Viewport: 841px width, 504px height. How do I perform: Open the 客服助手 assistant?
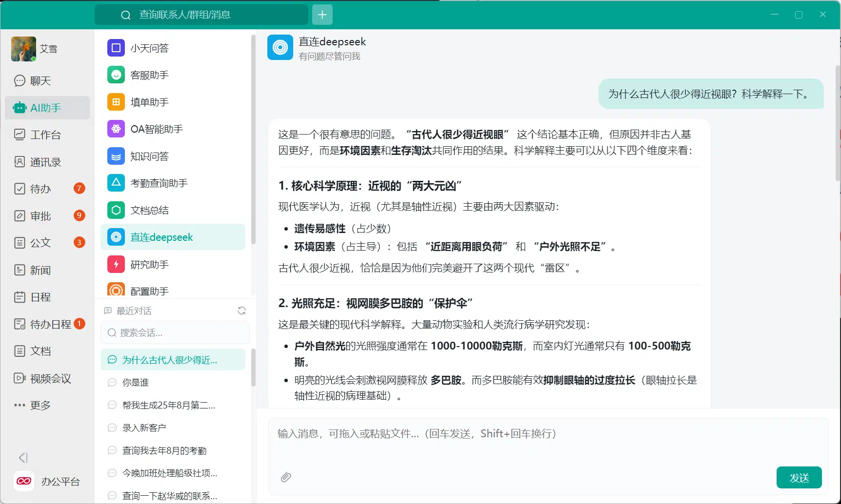pyautogui.click(x=173, y=75)
